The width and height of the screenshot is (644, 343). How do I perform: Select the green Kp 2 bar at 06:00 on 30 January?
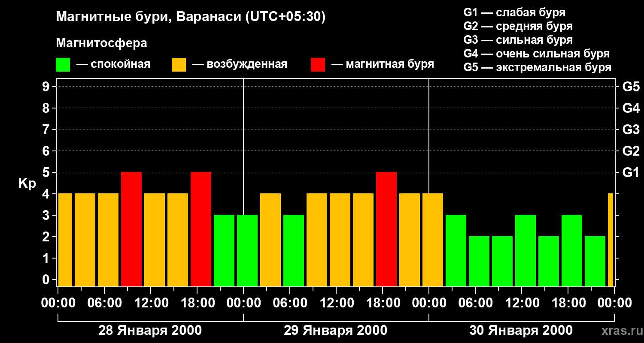[x=479, y=262]
